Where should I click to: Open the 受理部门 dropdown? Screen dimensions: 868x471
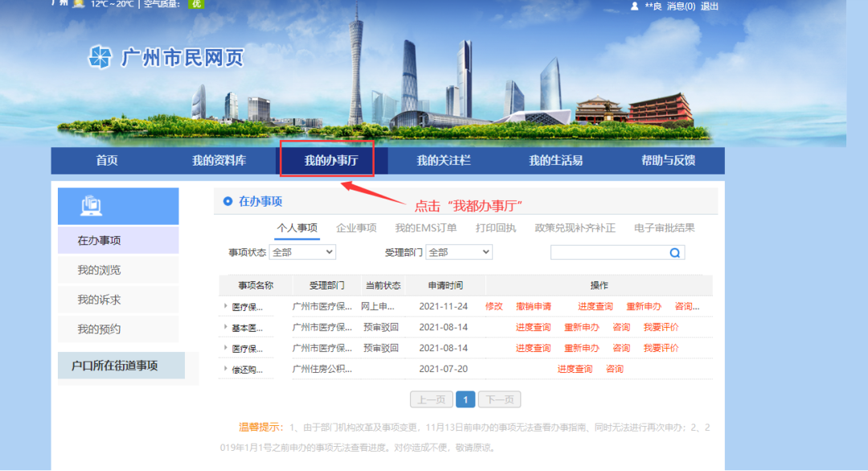[458, 252]
